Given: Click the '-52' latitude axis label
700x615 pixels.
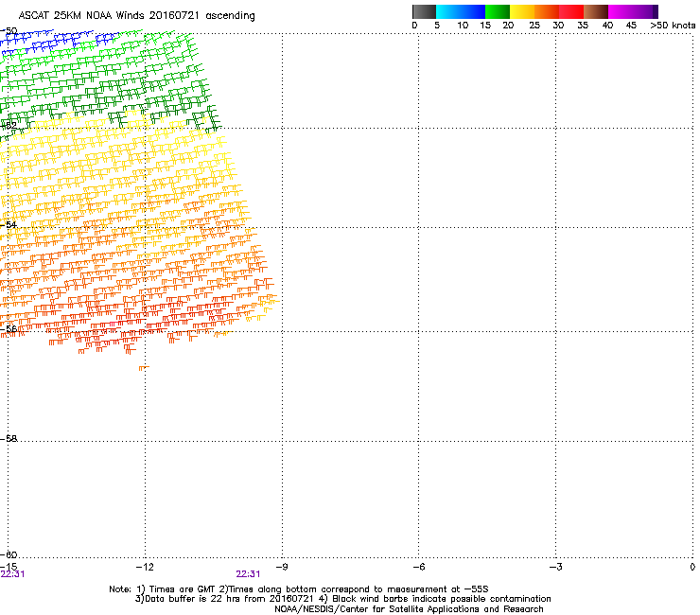Looking at the screenshot, I should 9,126.
